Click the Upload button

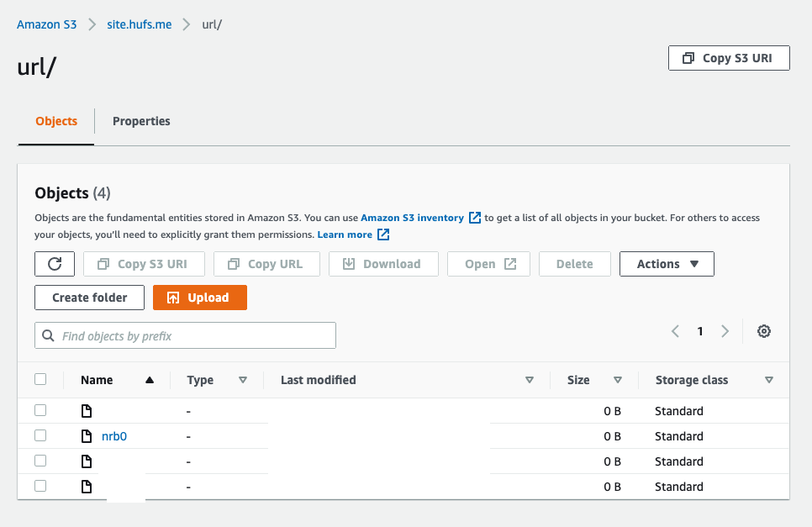(200, 298)
